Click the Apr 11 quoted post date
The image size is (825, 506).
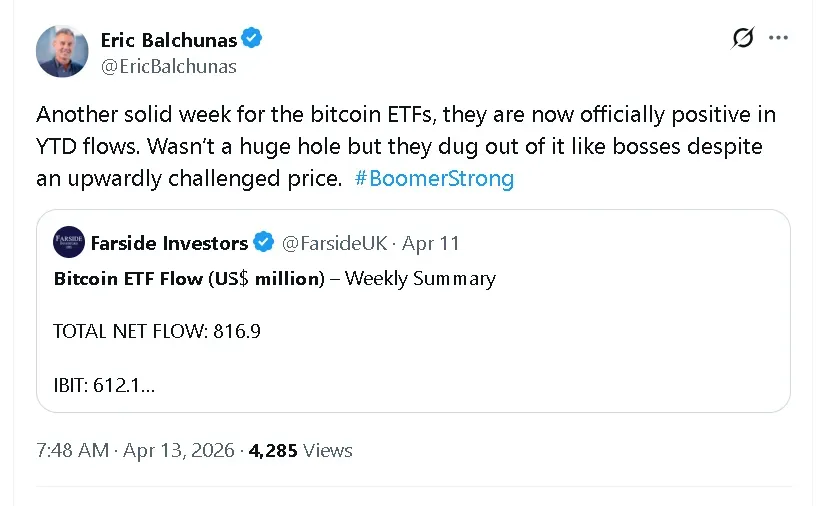432,243
